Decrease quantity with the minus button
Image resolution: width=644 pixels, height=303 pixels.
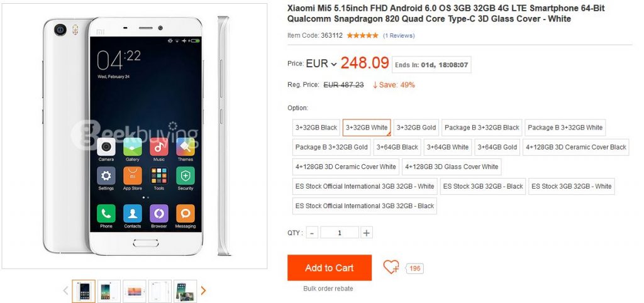click(x=312, y=233)
